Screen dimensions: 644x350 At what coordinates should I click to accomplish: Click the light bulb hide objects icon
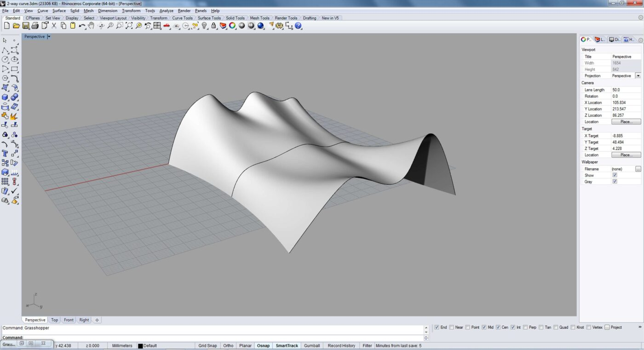[x=205, y=26]
